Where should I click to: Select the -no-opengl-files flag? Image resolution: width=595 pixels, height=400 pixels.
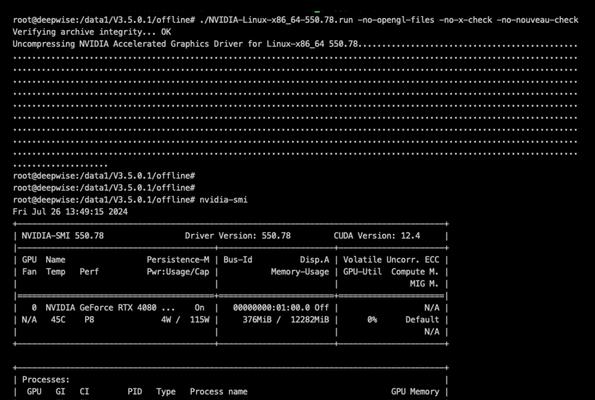click(396, 20)
